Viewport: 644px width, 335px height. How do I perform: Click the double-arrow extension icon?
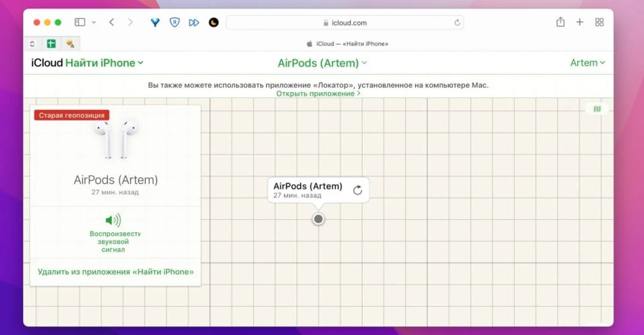click(194, 22)
